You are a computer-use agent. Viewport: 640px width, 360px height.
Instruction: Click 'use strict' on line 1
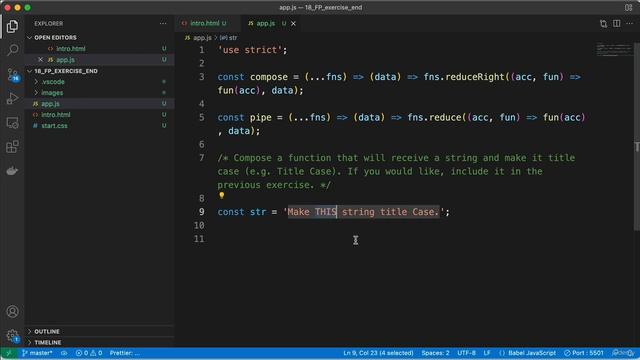(x=250, y=50)
